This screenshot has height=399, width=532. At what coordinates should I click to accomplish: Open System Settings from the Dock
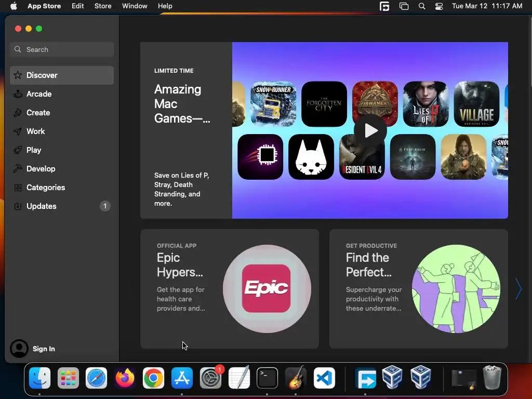coord(210,378)
